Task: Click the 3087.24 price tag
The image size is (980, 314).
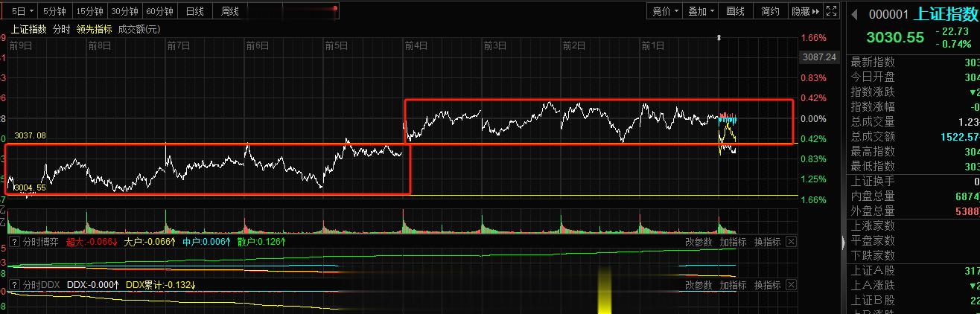Action: 819,57
